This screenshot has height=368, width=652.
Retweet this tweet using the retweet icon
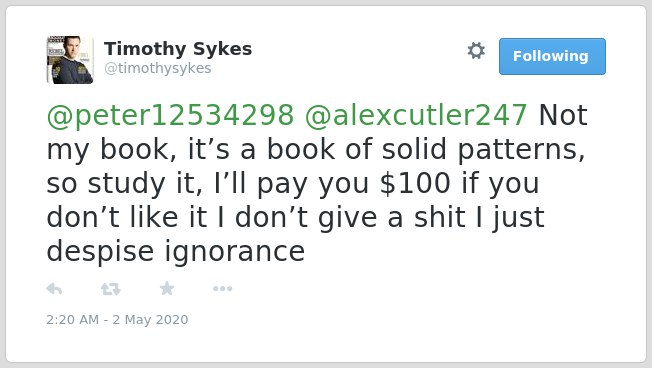[111, 289]
